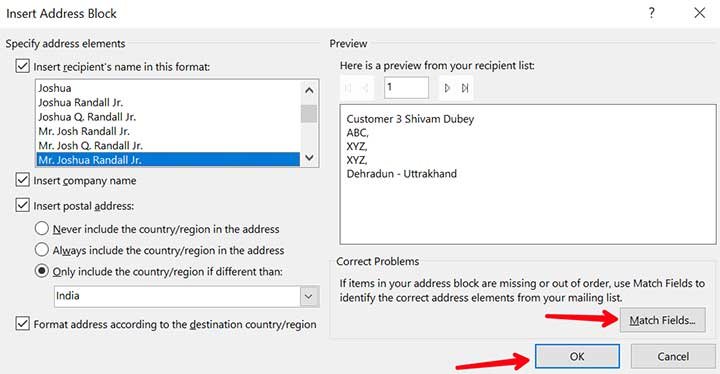
Task: Click Customer 3 Shivam Dubey preview line
Action: pyautogui.click(x=410, y=119)
